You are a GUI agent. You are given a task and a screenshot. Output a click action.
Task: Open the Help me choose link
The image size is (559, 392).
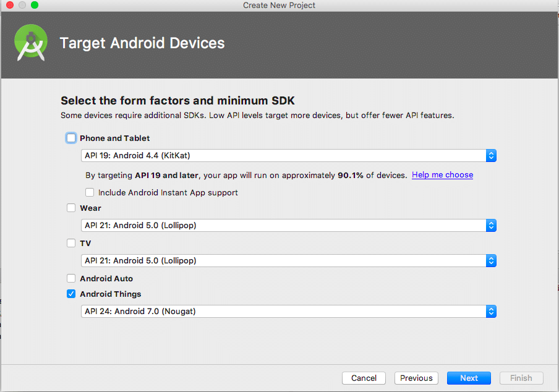point(442,175)
